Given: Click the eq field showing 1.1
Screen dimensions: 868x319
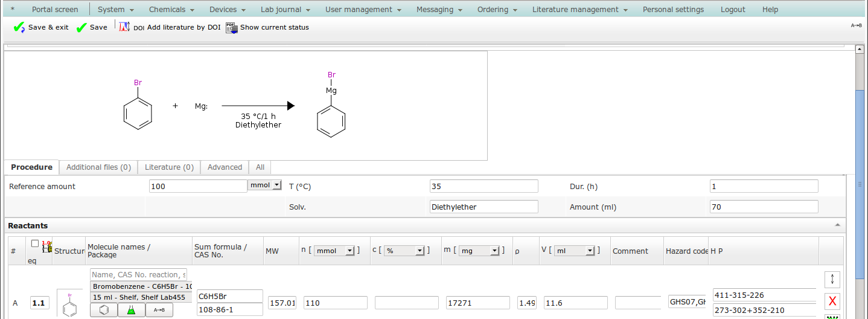Looking at the screenshot, I should 40,303.
